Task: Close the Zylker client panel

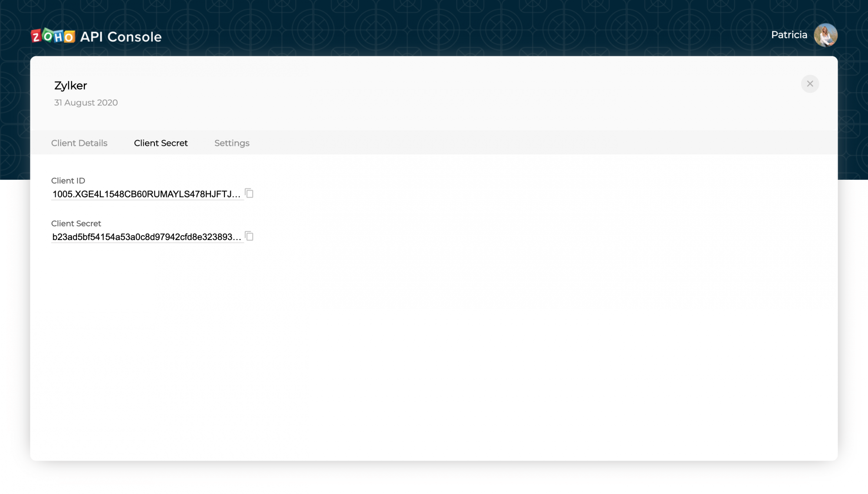Action: (x=809, y=84)
